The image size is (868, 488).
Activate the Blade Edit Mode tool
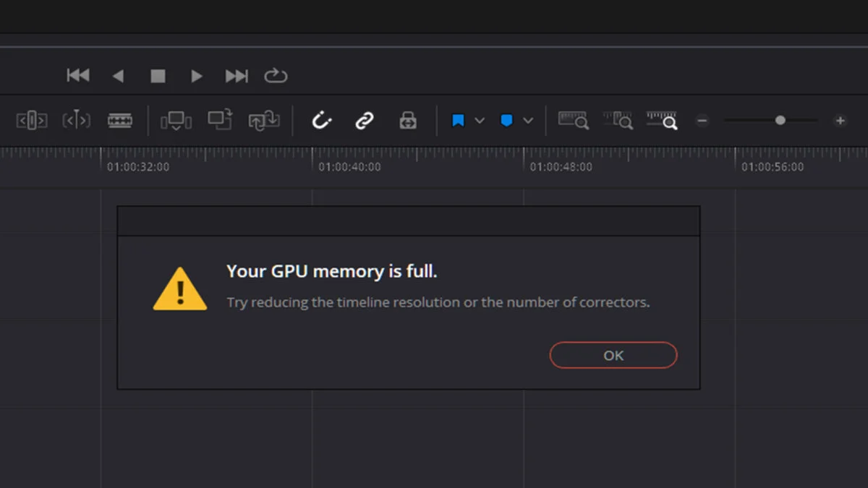(x=120, y=121)
